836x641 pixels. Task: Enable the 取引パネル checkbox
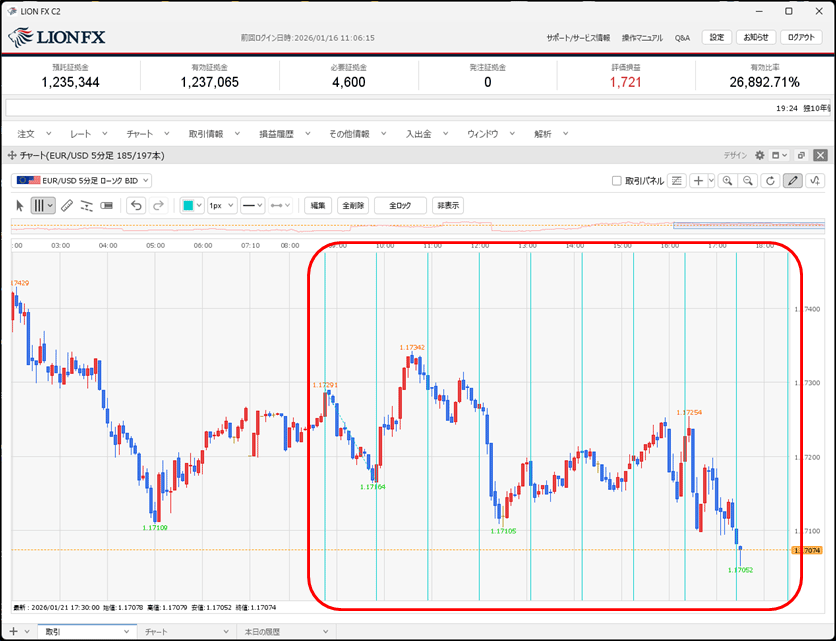coord(616,181)
